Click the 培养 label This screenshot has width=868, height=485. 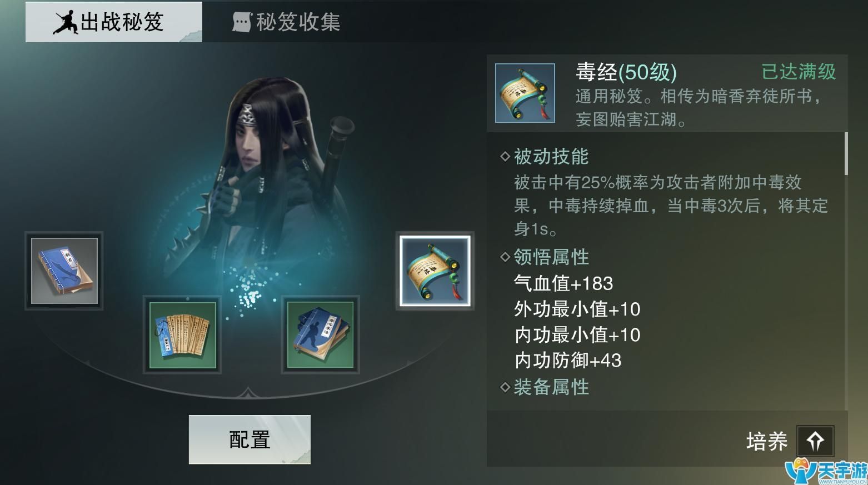[767, 442]
